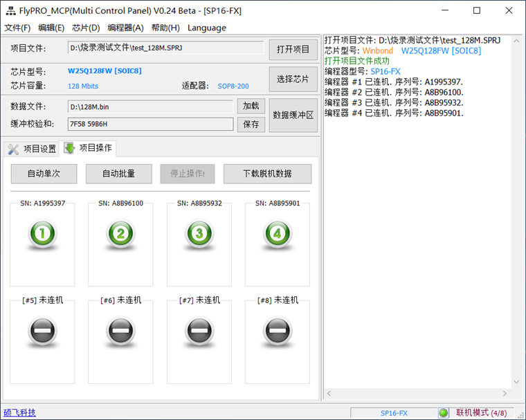Click disconnected programmer #6 icon
The width and height of the screenshot is (526, 420).
pos(120,333)
